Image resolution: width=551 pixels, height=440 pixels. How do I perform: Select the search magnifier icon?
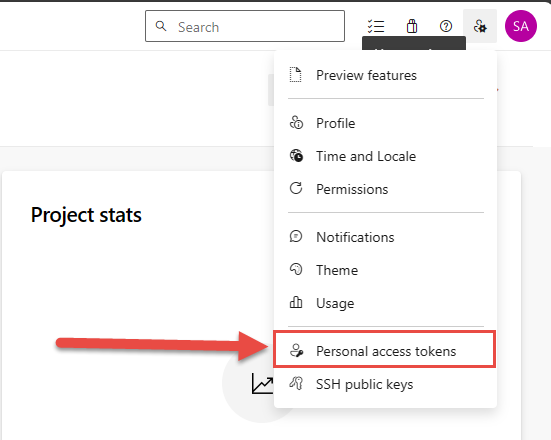point(161,26)
